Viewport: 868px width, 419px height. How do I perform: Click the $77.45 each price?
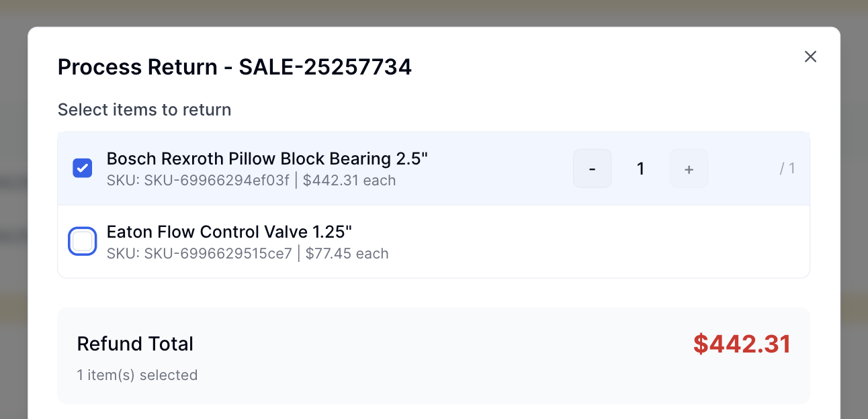point(347,254)
